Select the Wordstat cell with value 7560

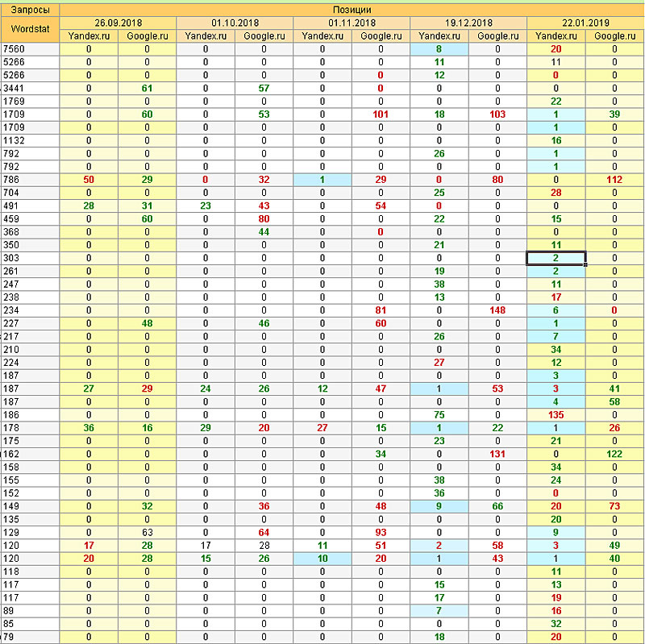click(30, 49)
